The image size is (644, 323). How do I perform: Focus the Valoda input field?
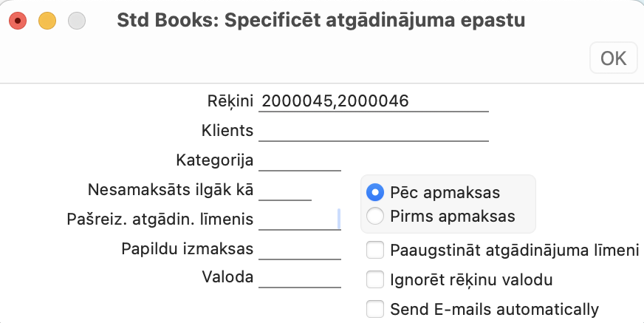(x=300, y=278)
